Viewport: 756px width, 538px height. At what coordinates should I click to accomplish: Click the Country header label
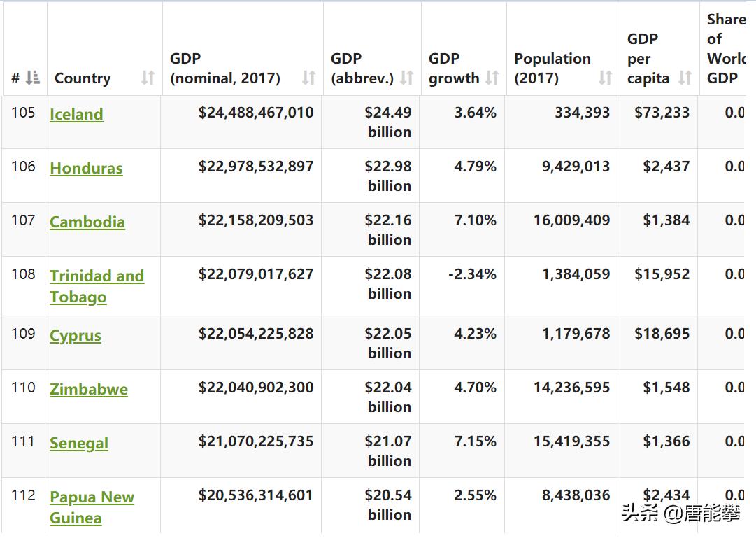[x=82, y=78]
